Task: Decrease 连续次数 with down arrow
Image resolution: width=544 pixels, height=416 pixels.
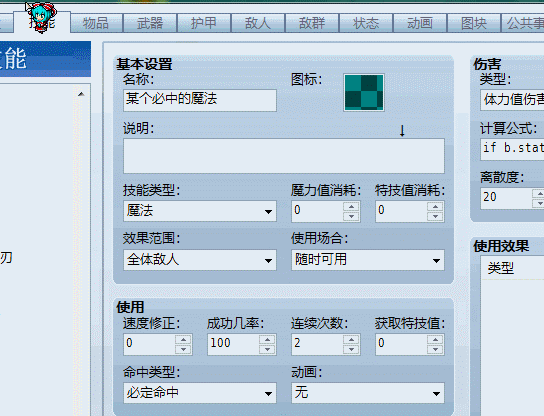Action: 351,349
